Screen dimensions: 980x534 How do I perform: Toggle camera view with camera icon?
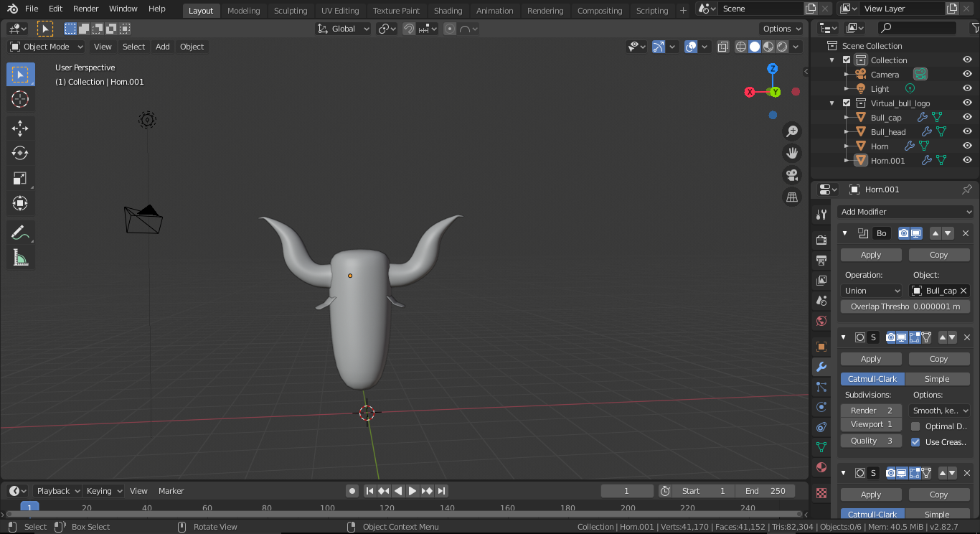tap(792, 175)
